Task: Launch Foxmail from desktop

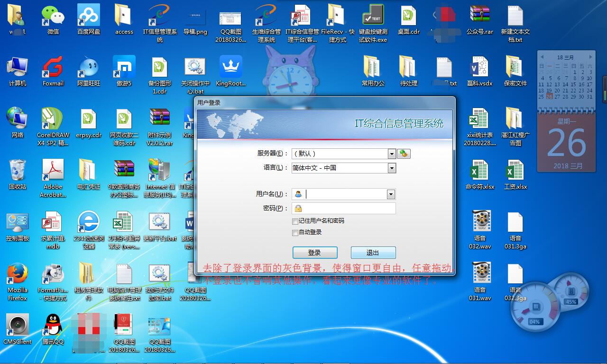Action: 53,72
